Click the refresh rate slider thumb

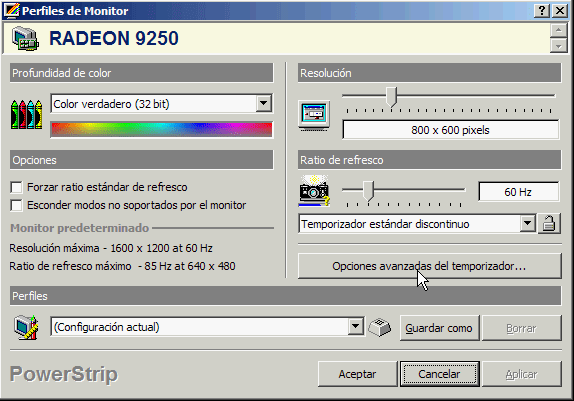coord(369,190)
